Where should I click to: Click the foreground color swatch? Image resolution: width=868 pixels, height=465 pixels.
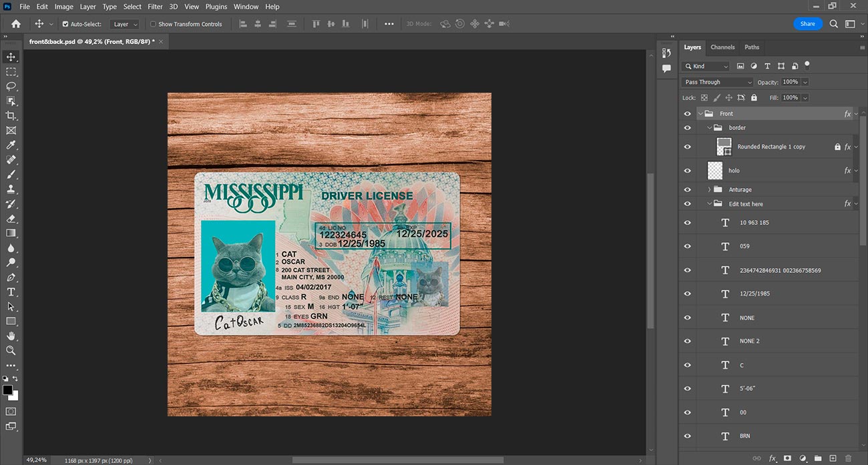(x=7, y=390)
